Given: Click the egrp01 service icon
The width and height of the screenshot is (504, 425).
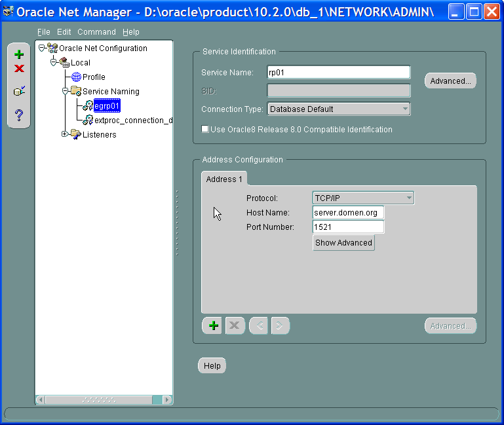Looking at the screenshot, I should [x=88, y=105].
